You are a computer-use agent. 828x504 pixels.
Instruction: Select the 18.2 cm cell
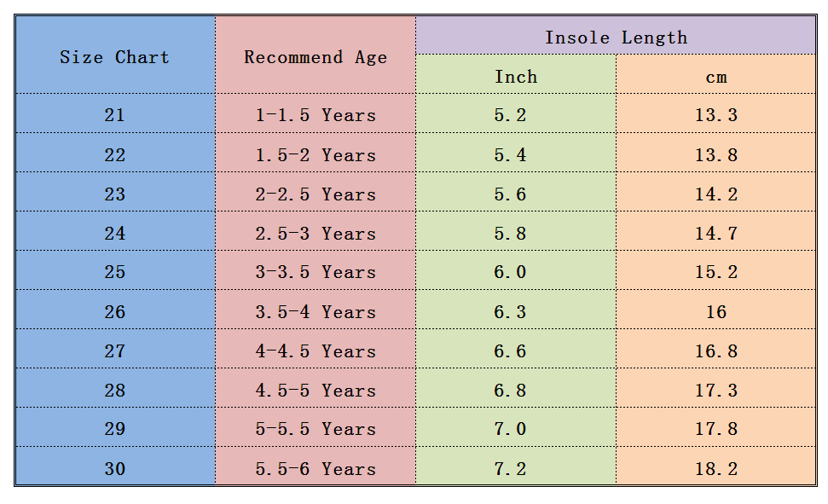point(716,469)
